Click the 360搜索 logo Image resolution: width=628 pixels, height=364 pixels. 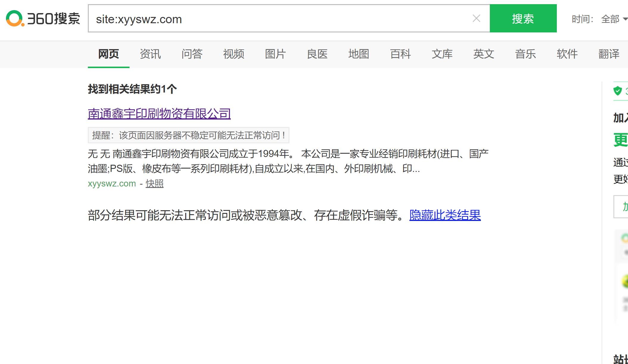tap(42, 18)
